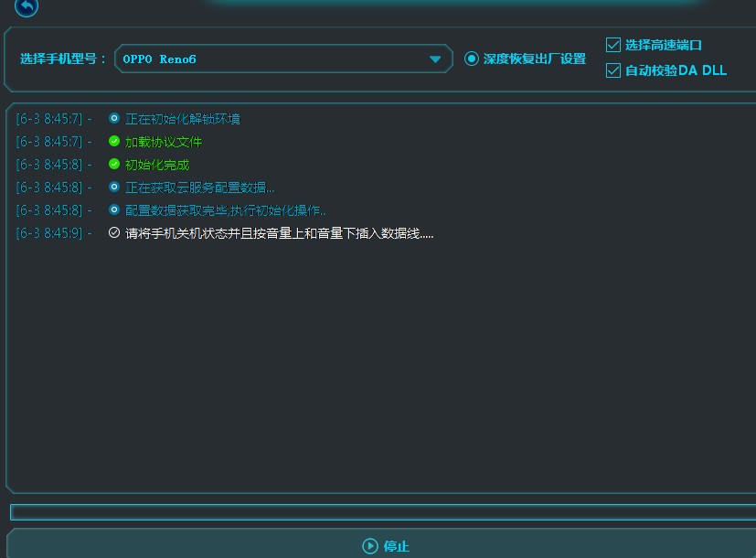Click the white check icon beside 请将手机关机状态
756x558 pixels.
pos(114,232)
